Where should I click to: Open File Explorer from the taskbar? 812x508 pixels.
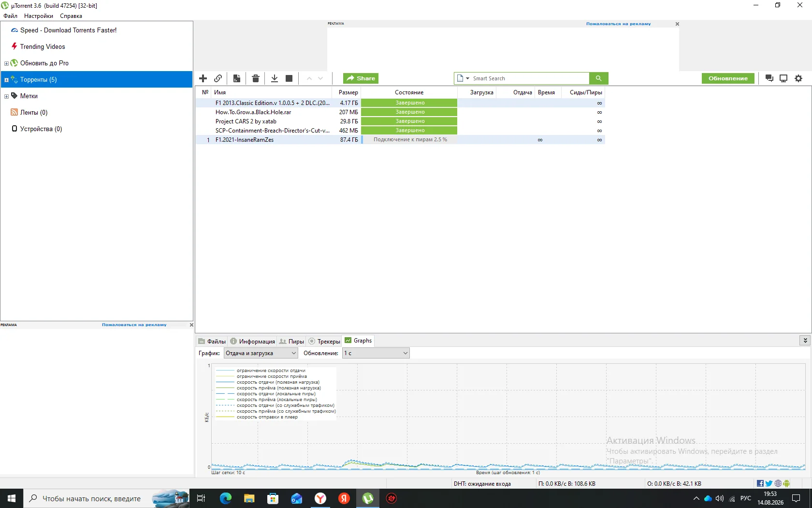(249, 498)
